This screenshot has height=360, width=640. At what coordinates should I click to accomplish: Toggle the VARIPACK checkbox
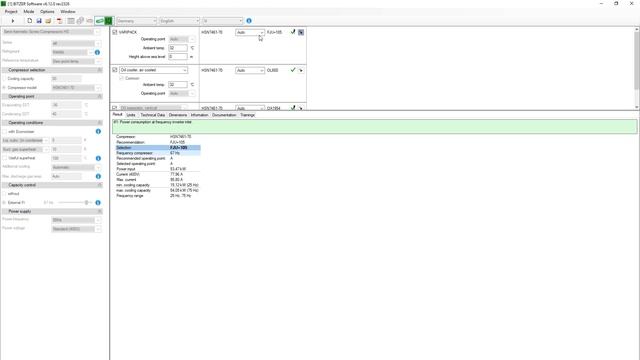[115, 32]
